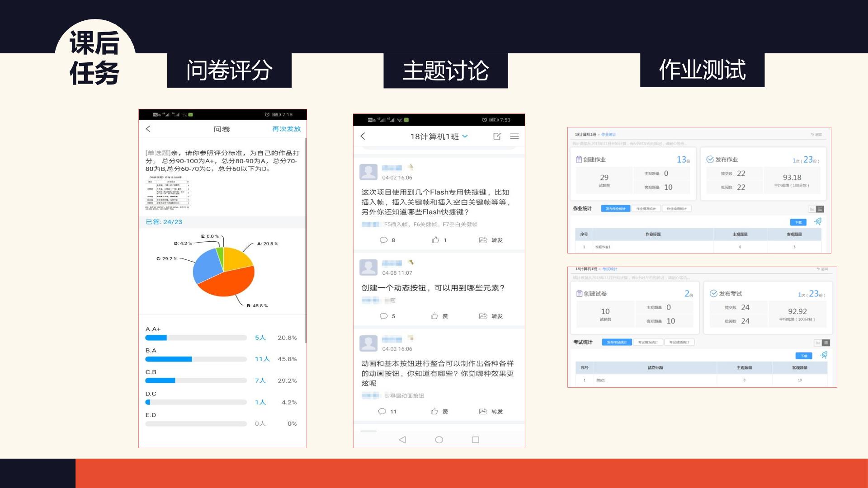868x488 pixels.
Task: Open comments on the Flash快捷键 post (8)
Action: click(x=387, y=240)
